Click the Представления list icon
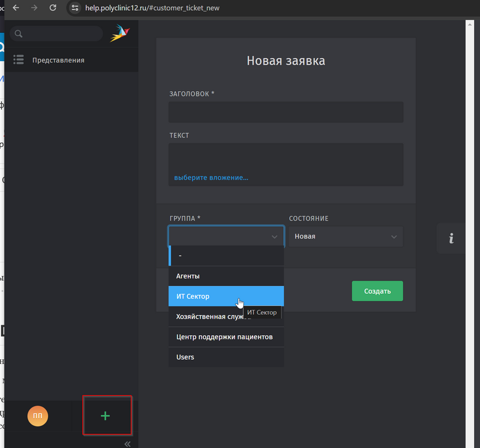The image size is (480, 448). pos(19,59)
